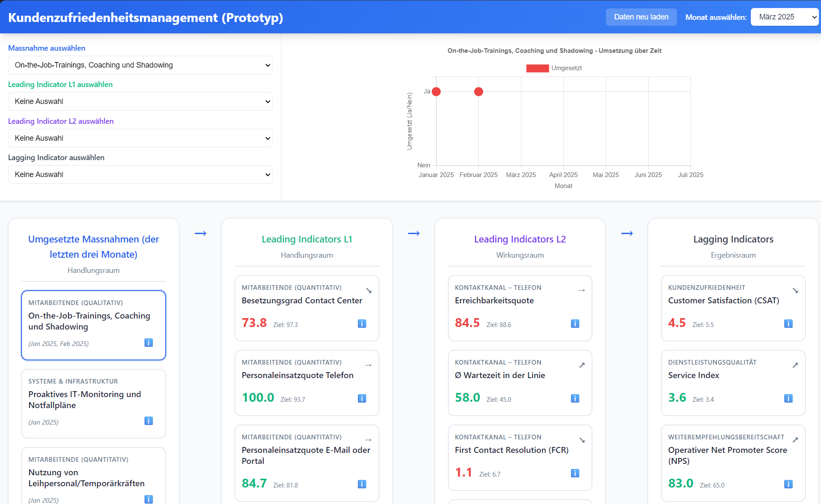Image resolution: width=821 pixels, height=504 pixels.
Task: Click the Daten neu laden button
Action: point(641,17)
